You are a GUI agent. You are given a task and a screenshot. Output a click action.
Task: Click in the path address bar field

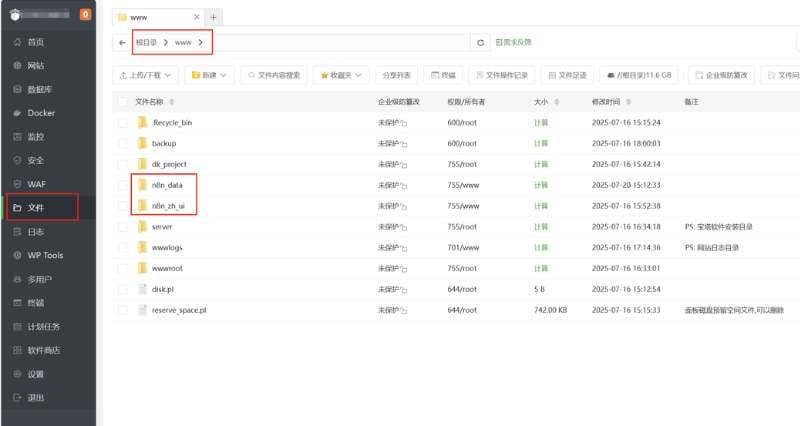[340, 43]
